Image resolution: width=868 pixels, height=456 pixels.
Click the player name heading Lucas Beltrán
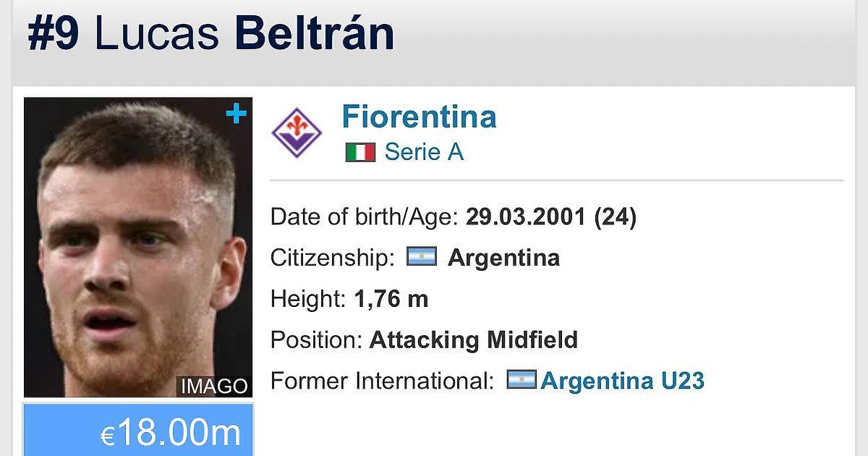point(244,33)
